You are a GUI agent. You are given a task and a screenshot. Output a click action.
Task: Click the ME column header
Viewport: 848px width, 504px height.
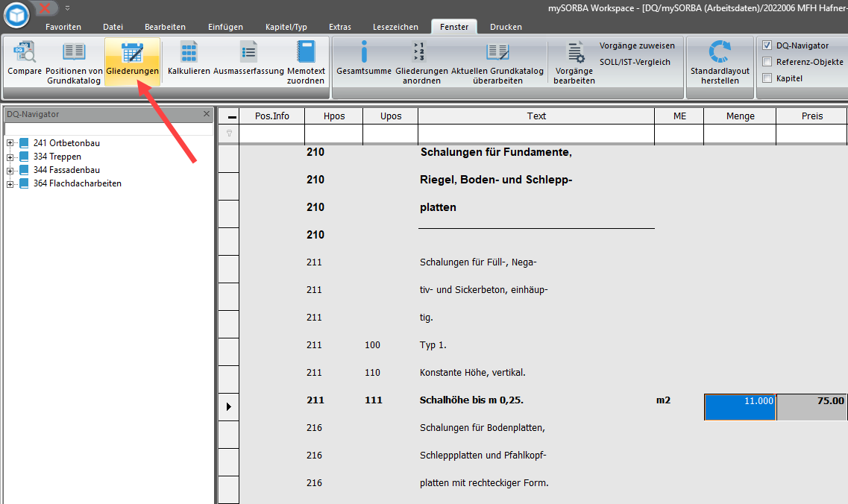point(679,116)
